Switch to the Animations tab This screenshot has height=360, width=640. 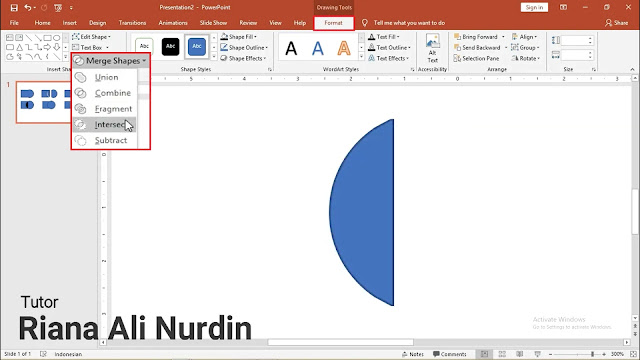tap(173, 23)
